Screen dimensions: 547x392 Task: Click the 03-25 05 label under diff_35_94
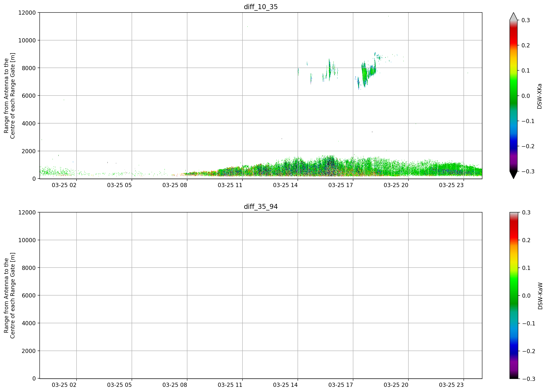click(x=119, y=385)
